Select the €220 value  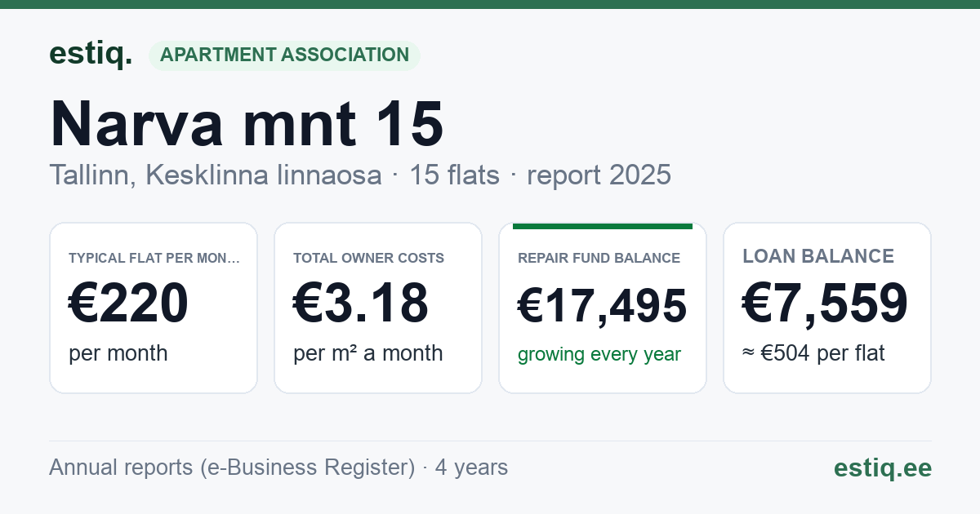(x=128, y=303)
